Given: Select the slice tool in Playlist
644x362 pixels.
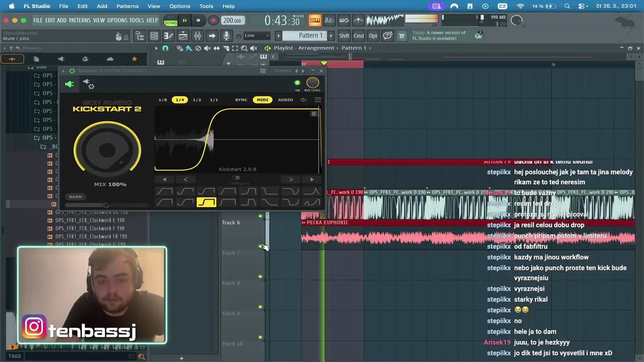Looking at the screenshot, I should (x=226, y=48).
